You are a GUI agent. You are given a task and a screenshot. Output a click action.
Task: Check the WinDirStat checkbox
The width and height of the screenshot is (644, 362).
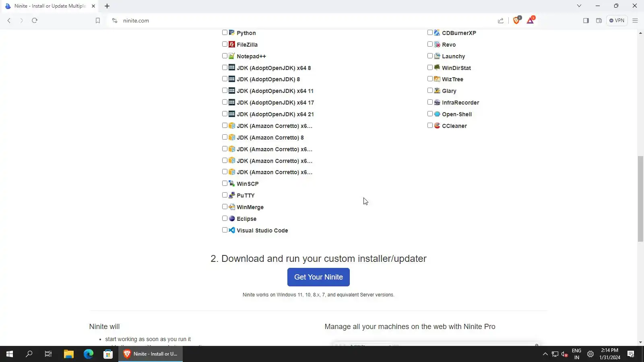point(430,68)
